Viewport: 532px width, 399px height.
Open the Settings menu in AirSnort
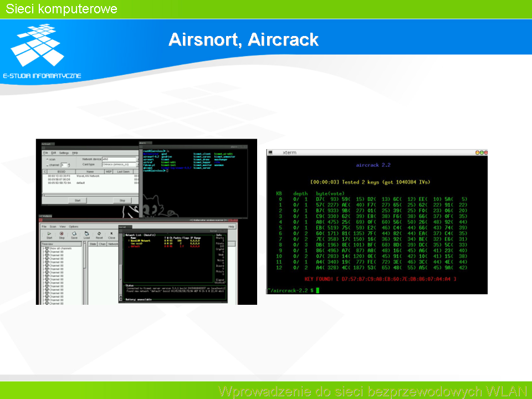(x=64, y=153)
